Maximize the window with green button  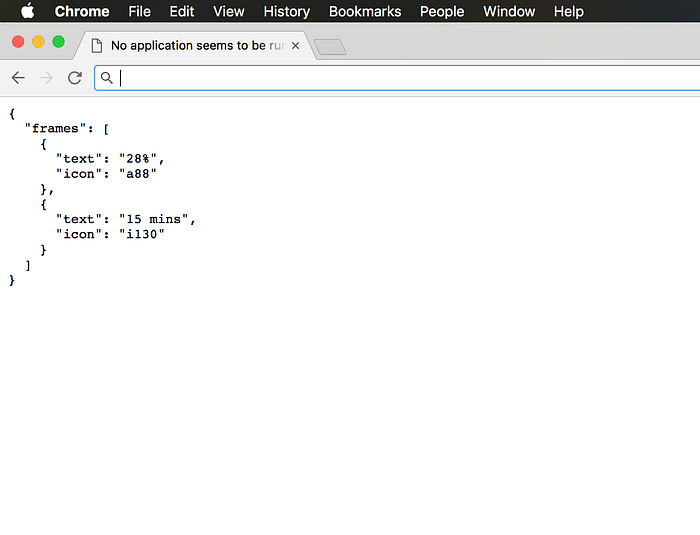coord(58,42)
